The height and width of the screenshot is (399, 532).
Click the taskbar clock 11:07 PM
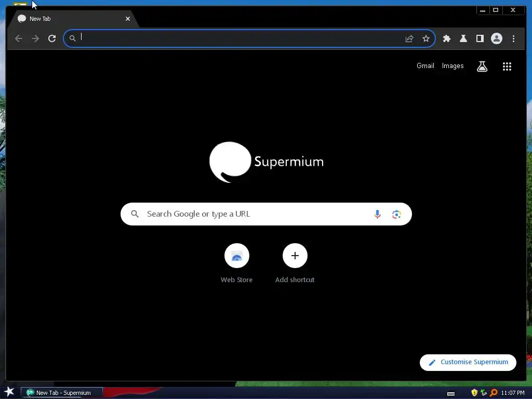[x=513, y=393]
